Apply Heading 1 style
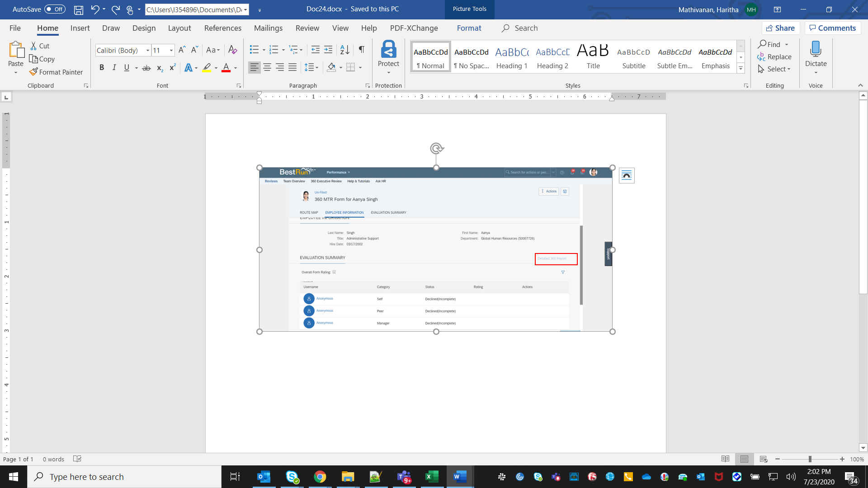Screen dimensions: 868x488 click(x=512, y=56)
